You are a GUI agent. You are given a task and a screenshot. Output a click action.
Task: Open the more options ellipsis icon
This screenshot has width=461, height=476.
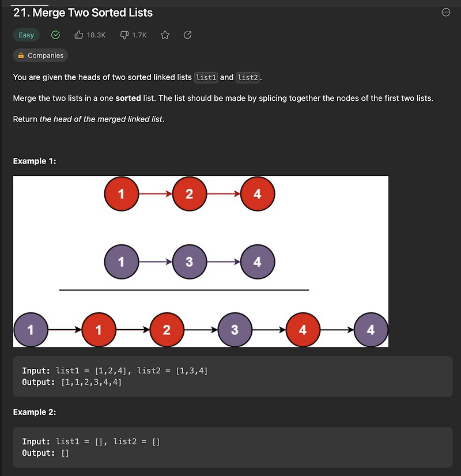(445, 13)
